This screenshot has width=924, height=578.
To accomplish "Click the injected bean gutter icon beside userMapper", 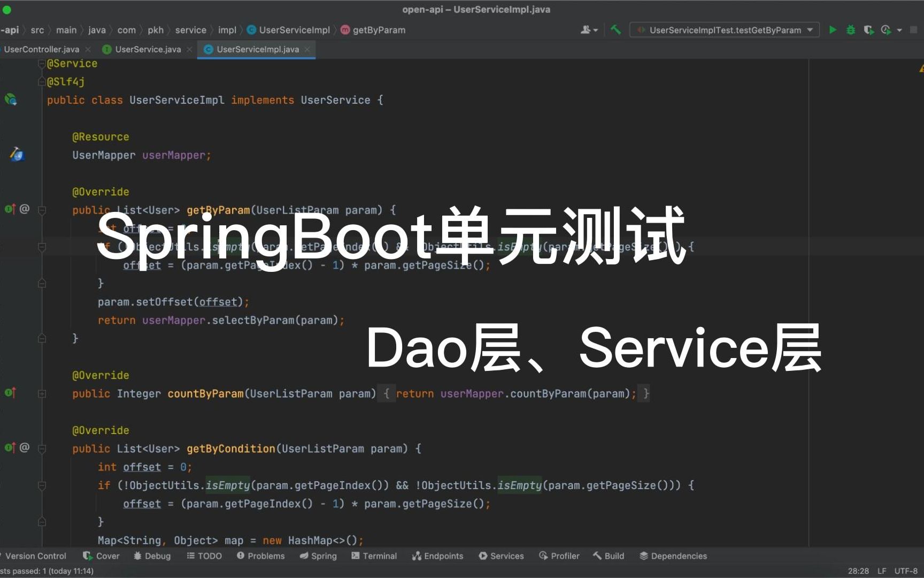I will coord(17,155).
